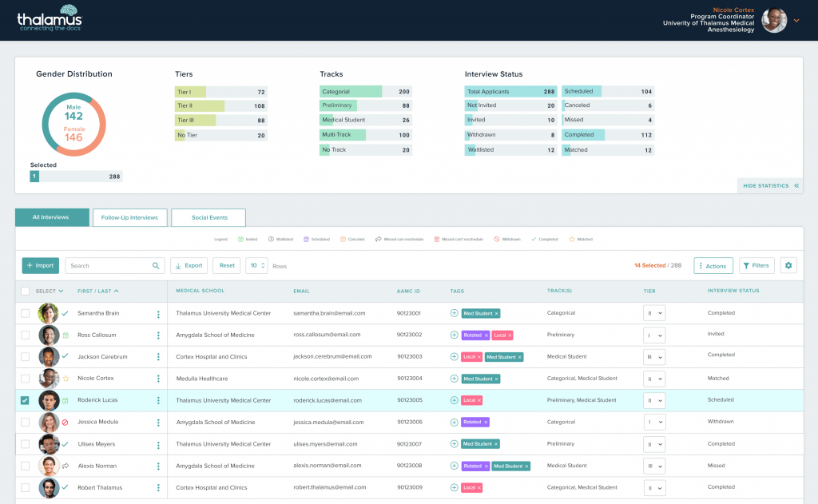The height and width of the screenshot is (504, 818).
Task: Click the settings gear icon in the toolbar
Action: point(788,266)
